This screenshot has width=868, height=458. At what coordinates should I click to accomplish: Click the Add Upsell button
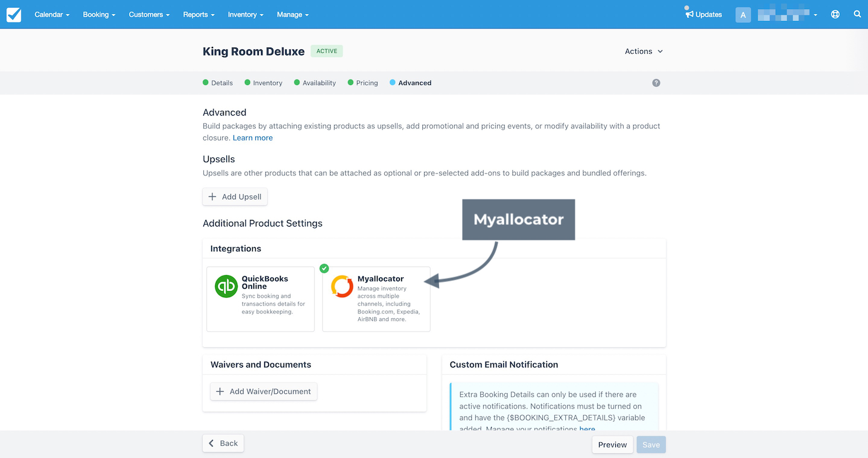click(x=235, y=196)
